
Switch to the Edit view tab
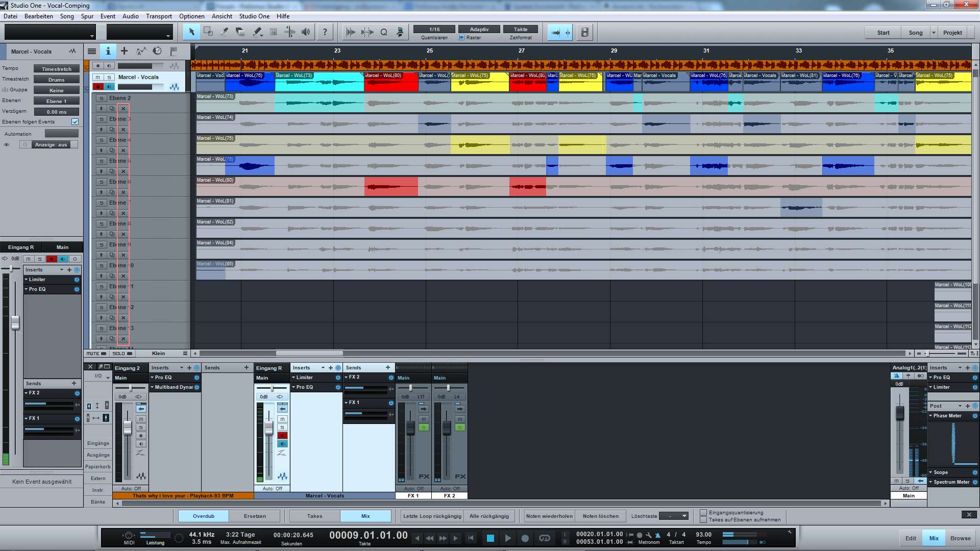point(911,538)
